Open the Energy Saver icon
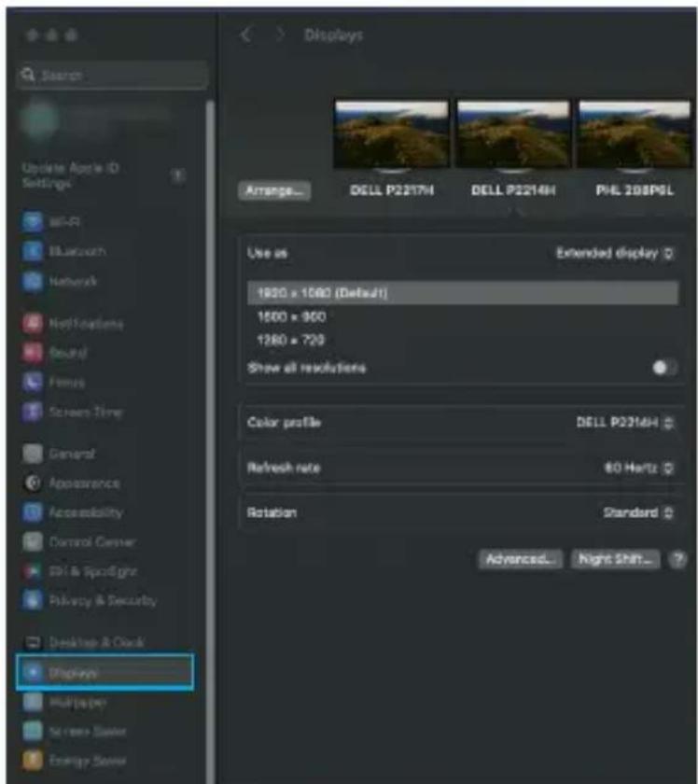Image resolution: width=698 pixels, height=784 pixels. coord(33,761)
